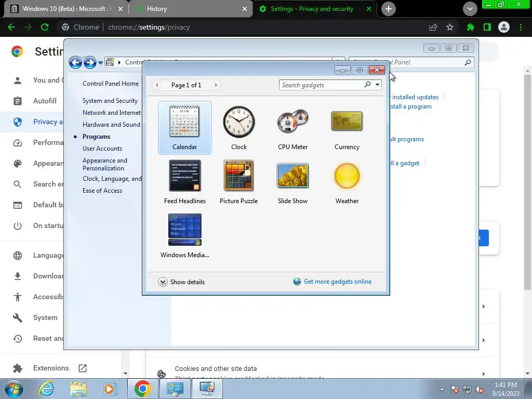Viewport: 532px width, 399px height.
Task: Select the Calendar gadget
Action: point(185,128)
